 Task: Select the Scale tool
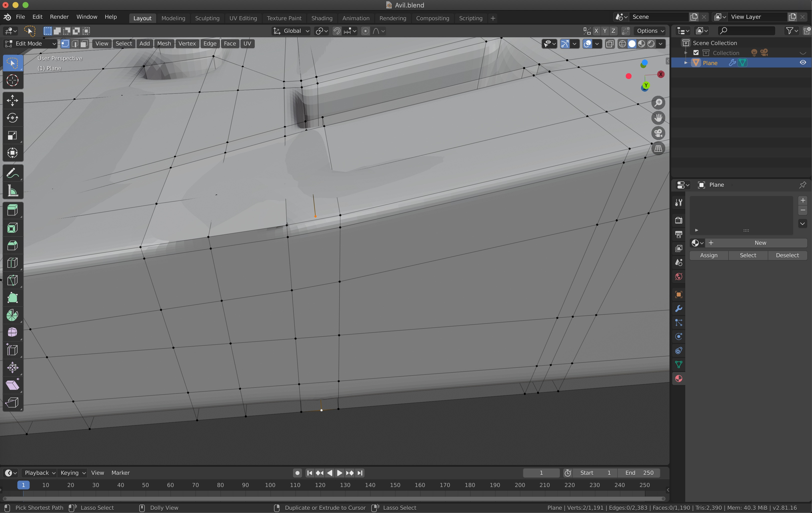pos(13,135)
